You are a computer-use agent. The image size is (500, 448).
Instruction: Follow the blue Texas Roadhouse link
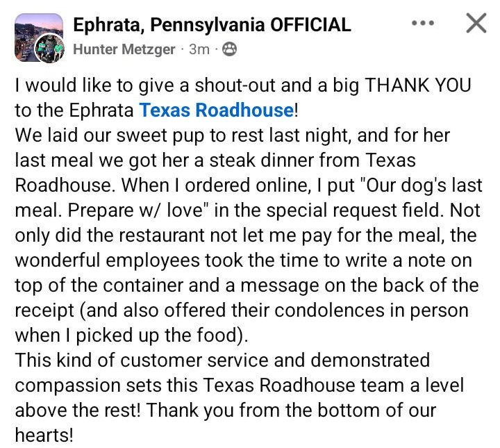click(216, 110)
